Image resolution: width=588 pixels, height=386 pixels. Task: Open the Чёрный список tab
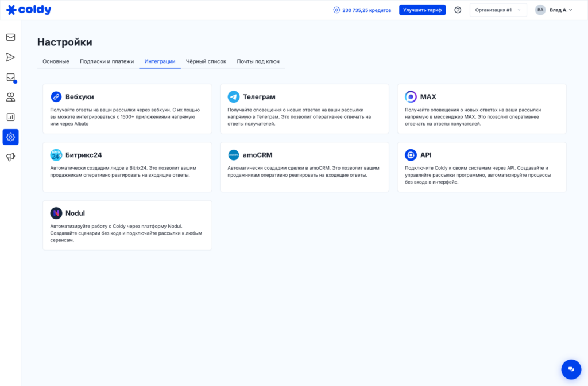(206, 61)
